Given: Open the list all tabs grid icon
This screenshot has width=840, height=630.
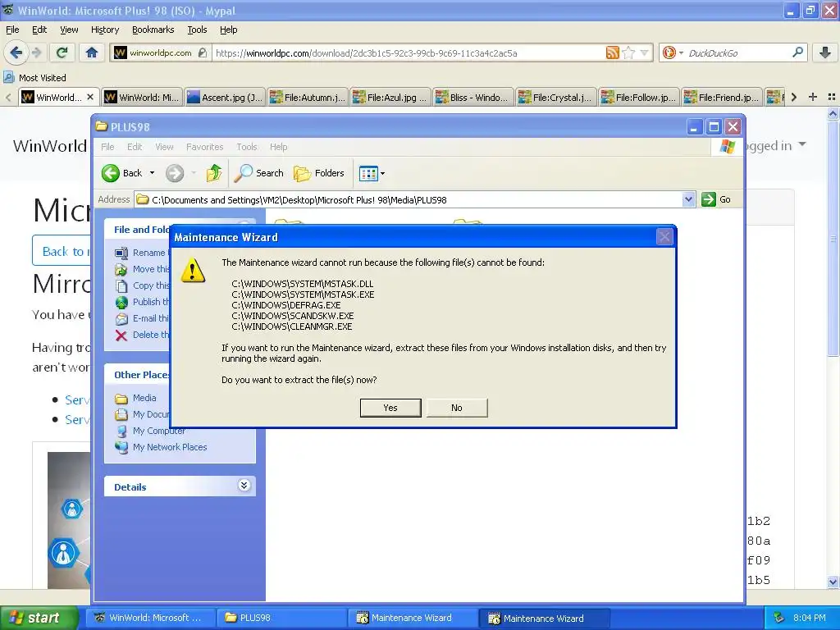Looking at the screenshot, I should click(832, 97).
